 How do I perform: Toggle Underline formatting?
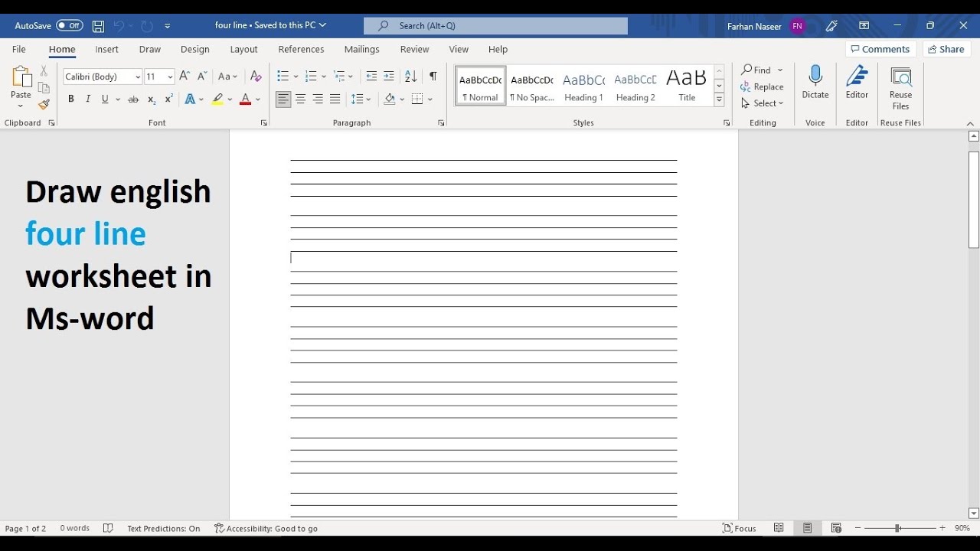(105, 99)
